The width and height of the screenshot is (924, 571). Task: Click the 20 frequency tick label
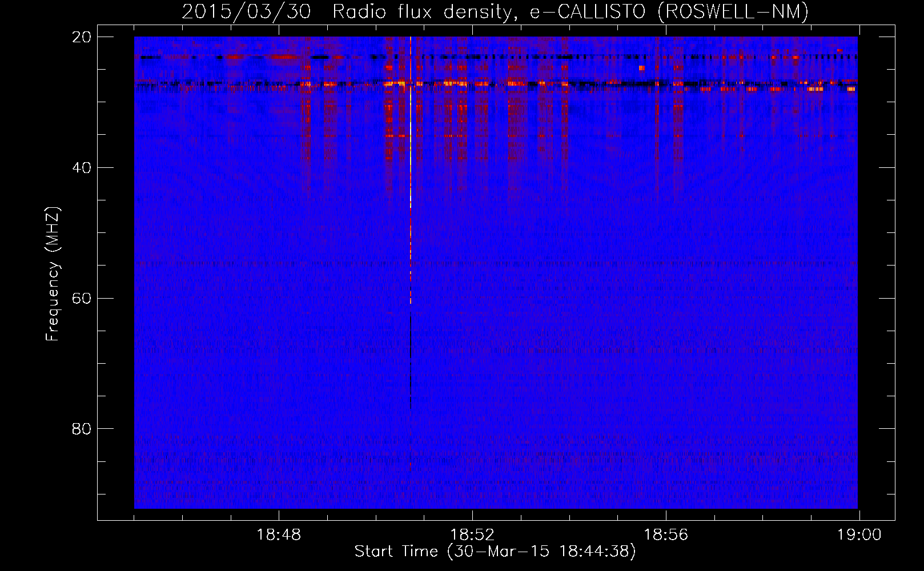[82, 37]
